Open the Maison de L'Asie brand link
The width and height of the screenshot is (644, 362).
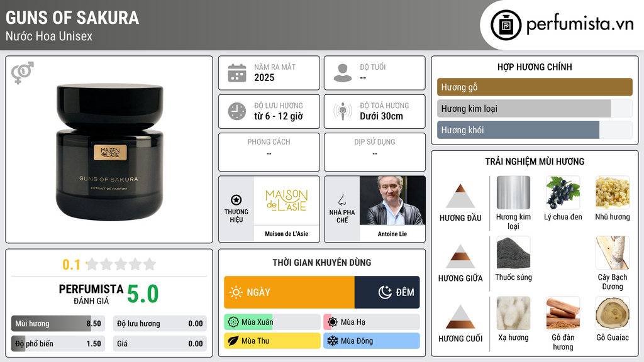(287, 234)
